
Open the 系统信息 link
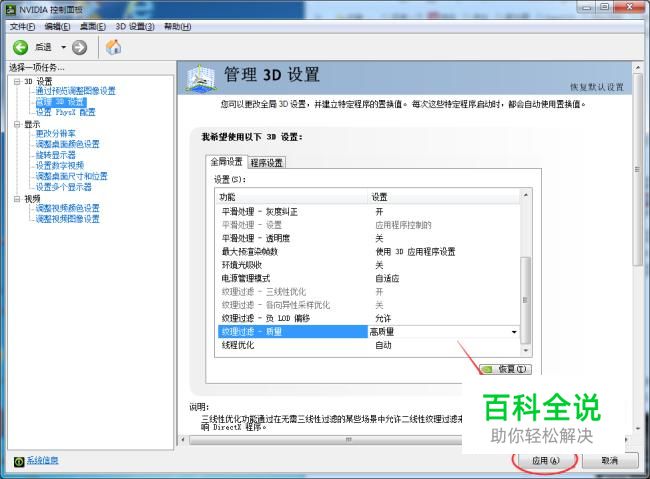click(x=43, y=460)
